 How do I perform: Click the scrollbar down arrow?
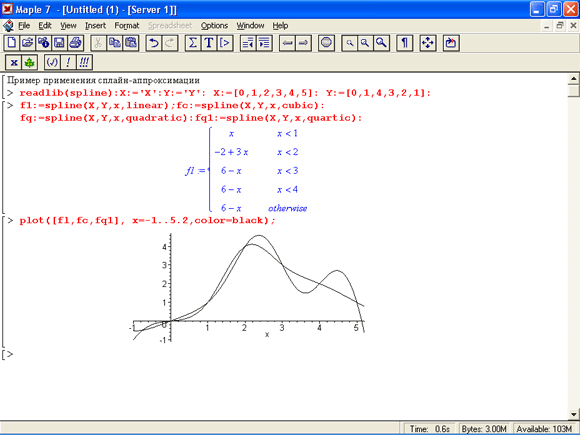tap(573, 414)
